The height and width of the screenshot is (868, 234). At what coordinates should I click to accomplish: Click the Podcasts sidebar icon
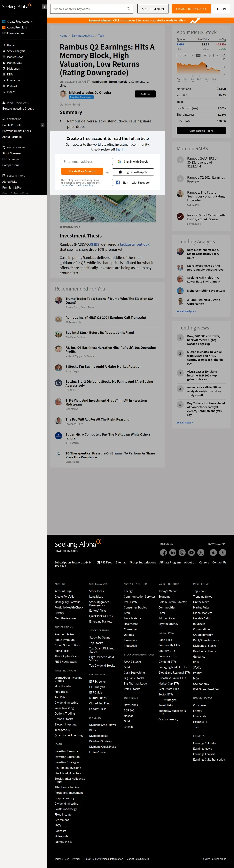pos(4,86)
